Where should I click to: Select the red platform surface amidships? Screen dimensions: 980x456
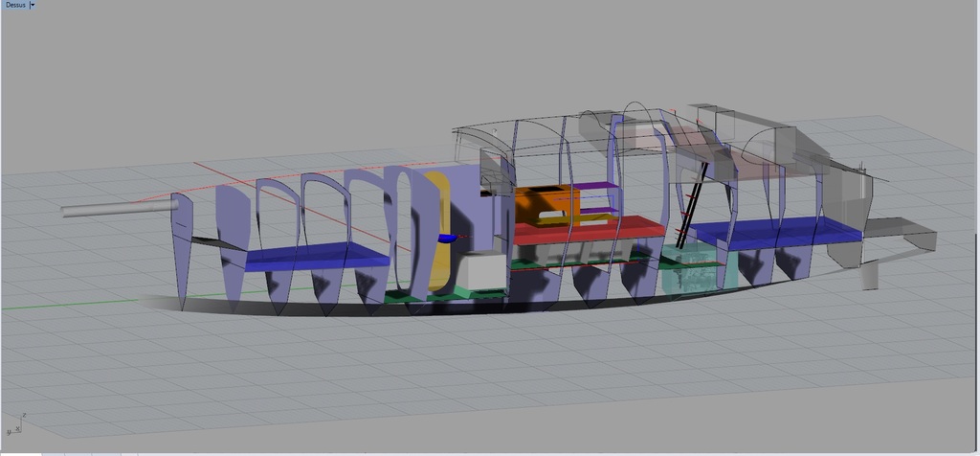tap(588, 230)
